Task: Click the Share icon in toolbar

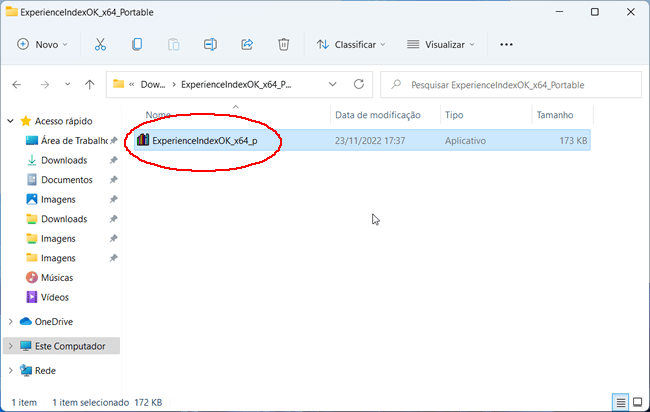Action: click(247, 45)
